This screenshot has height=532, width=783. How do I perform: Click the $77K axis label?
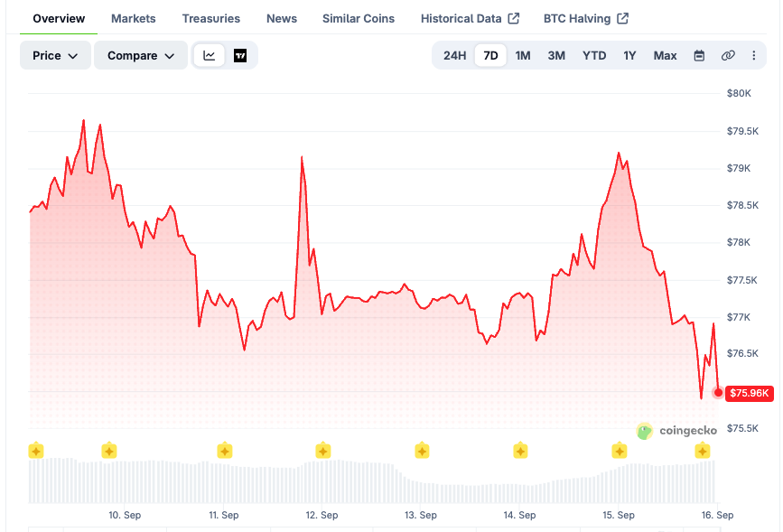(739, 317)
